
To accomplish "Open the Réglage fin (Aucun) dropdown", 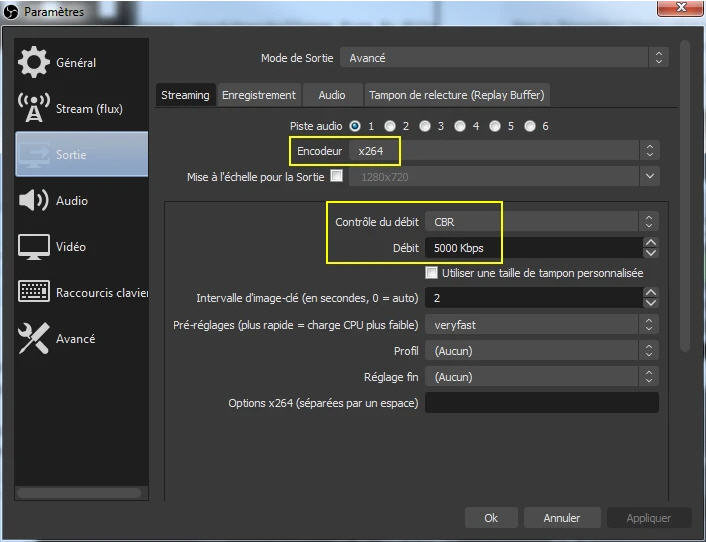I will coord(542,377).
